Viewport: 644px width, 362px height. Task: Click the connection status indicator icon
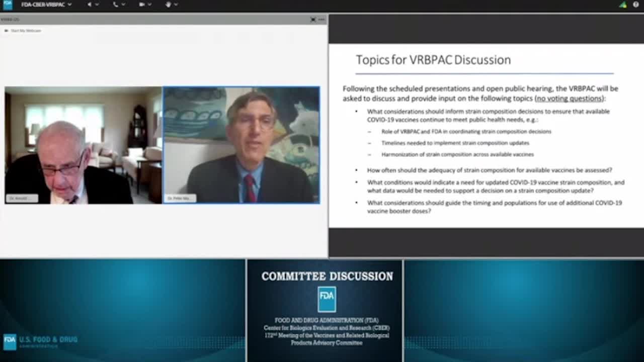coord(623,5)
